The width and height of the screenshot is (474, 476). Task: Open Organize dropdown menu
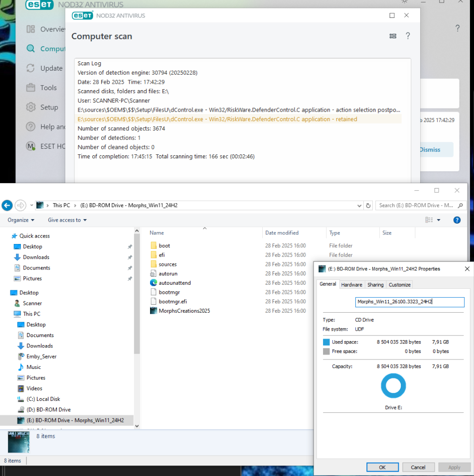20,220
